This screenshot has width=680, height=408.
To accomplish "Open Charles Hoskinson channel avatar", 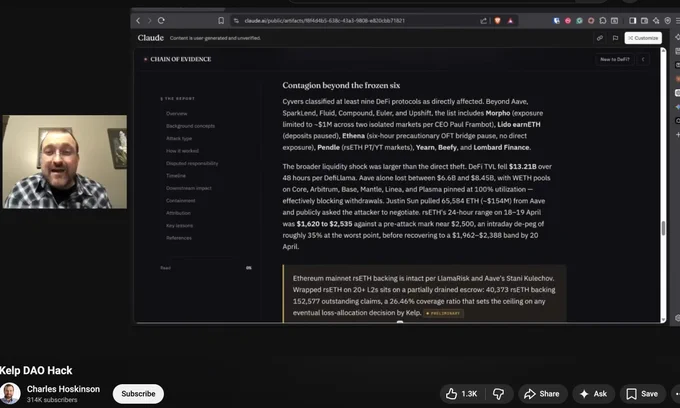I will (x=10, y=393).
